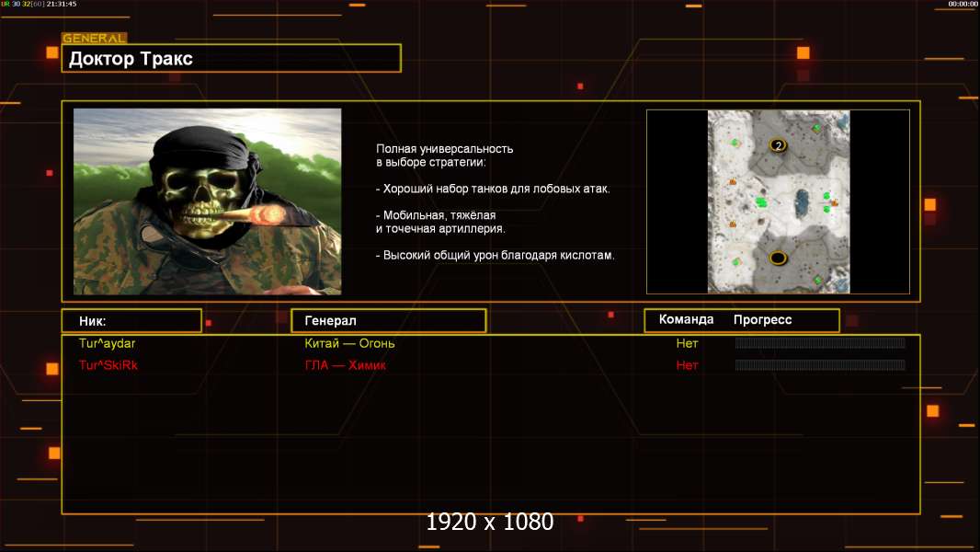This screenshot has width=980, height=552.
Task: Click the blue lake on the minimap
Action: [802, 201]
